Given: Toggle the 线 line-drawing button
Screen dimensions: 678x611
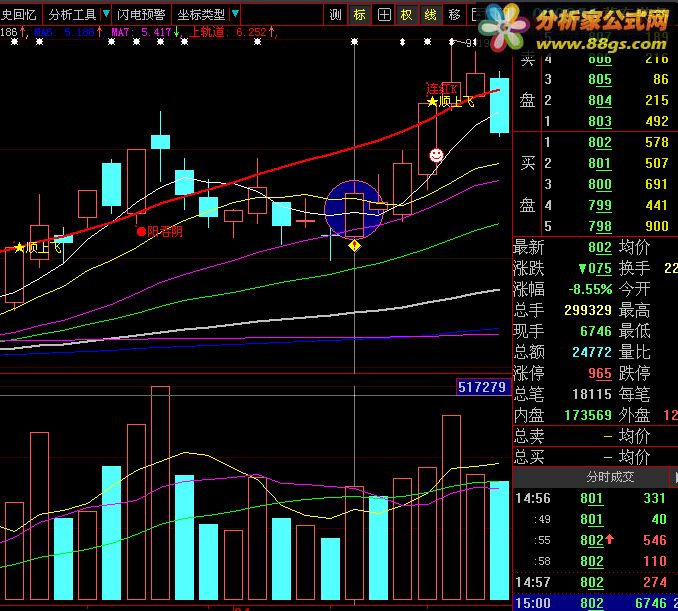Looking at the screenshot, I should tap(430, 15).
